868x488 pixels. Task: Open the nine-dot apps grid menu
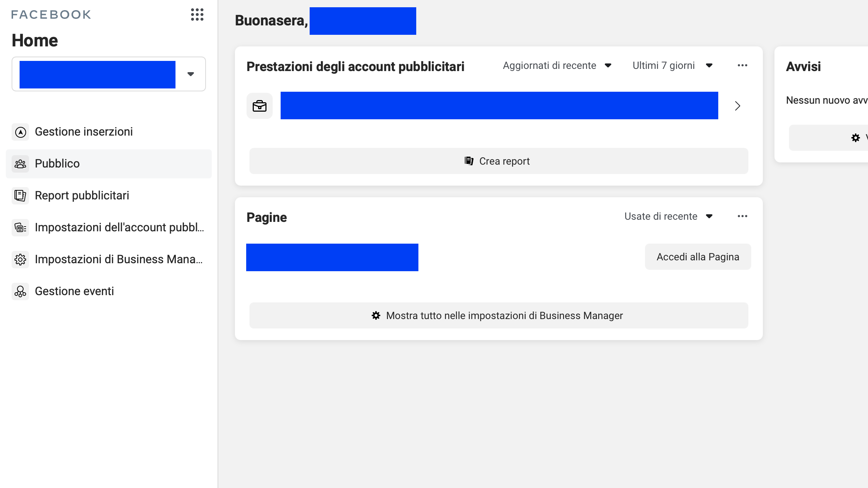(197, 15)
